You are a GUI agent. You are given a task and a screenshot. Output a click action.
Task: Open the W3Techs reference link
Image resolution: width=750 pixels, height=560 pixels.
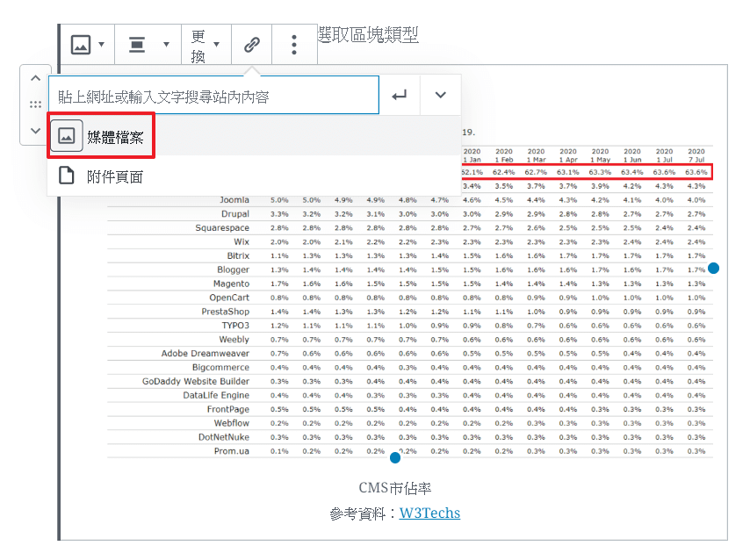[x=429, y=513]
